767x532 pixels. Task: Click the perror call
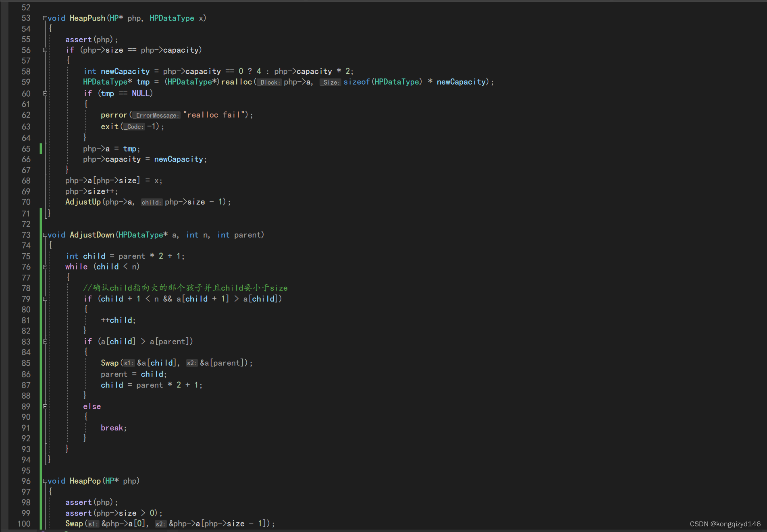(x=114, y=115)
